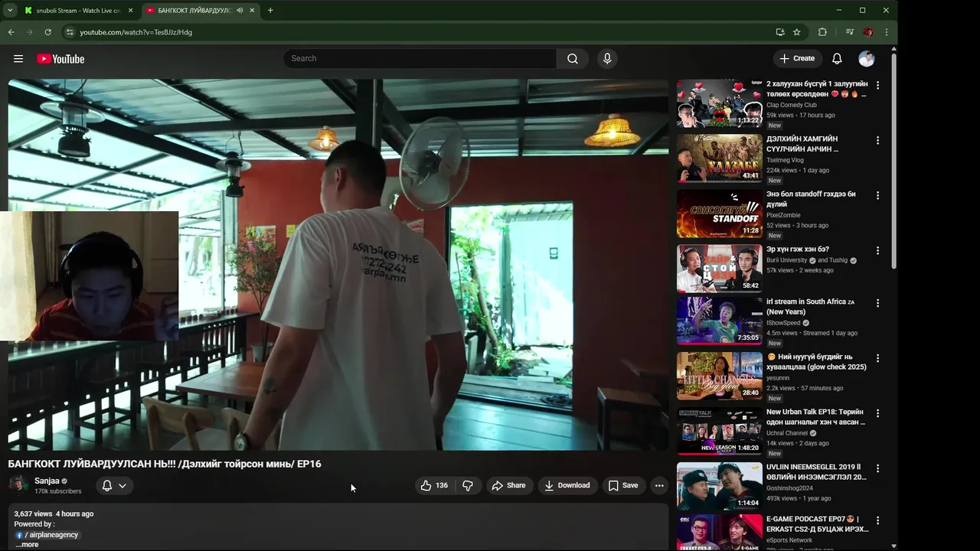The width and height of the screenshot is (980, 551).
Task: Click 'Tselmeg Vlog' channel name
Action: [785, 160]
